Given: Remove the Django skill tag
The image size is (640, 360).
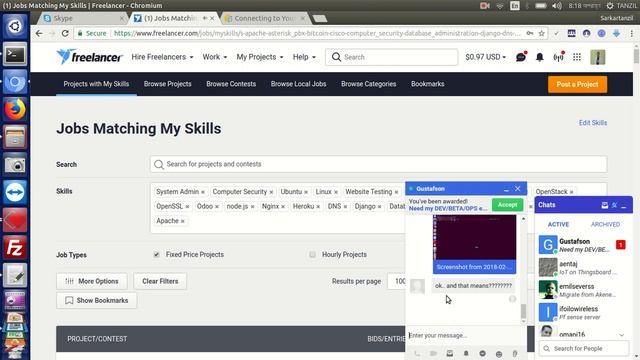Looking at the screenshot, I should click(379, 207).
